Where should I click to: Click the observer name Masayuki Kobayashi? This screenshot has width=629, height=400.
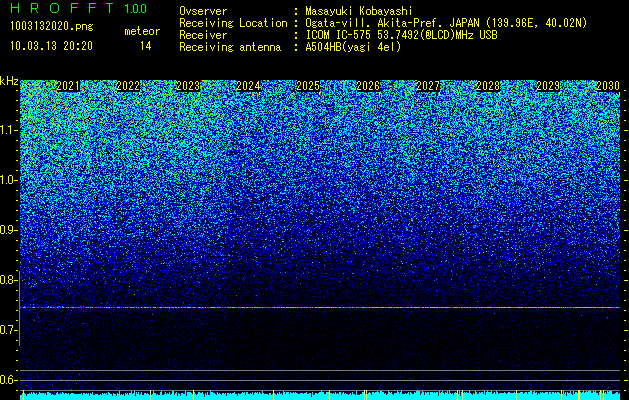point(359,11)
